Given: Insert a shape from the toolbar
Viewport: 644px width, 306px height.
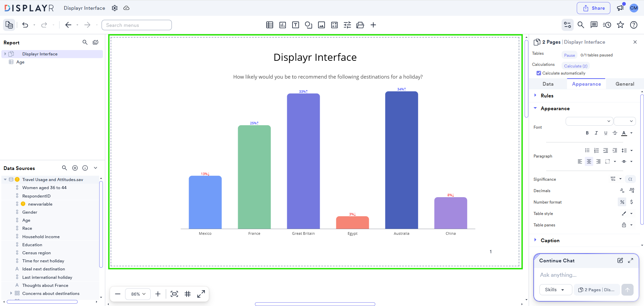Looking at the screenshot, I should [x=308, y=25].
